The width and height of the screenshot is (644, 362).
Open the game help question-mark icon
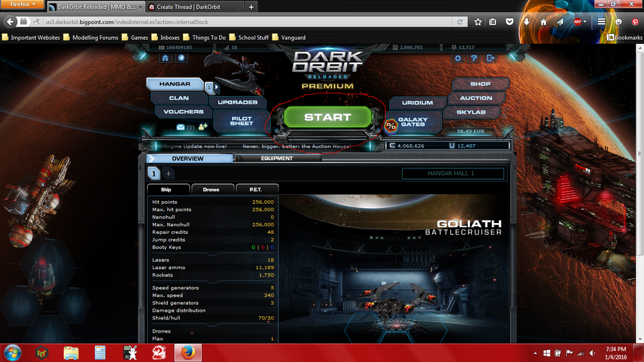[x=474, y=58]
